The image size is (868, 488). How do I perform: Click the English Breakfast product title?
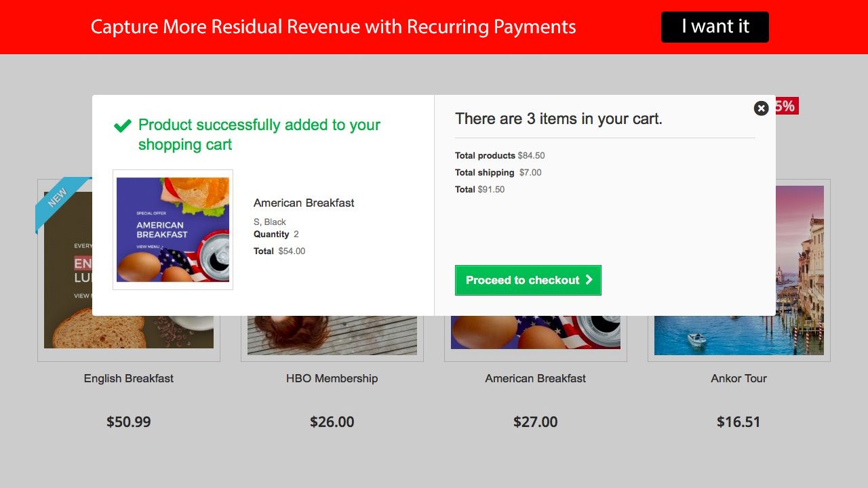(x=129, y=378)
